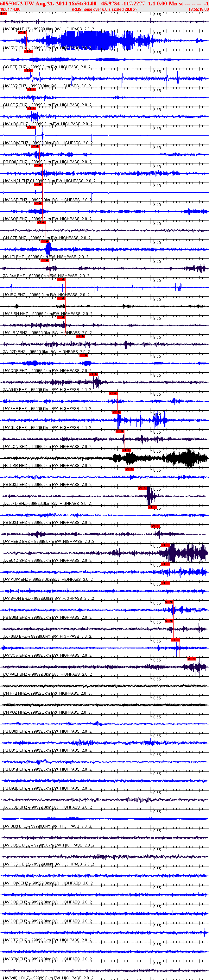Select the CN.PFB HHZ station label

point(47,693)
